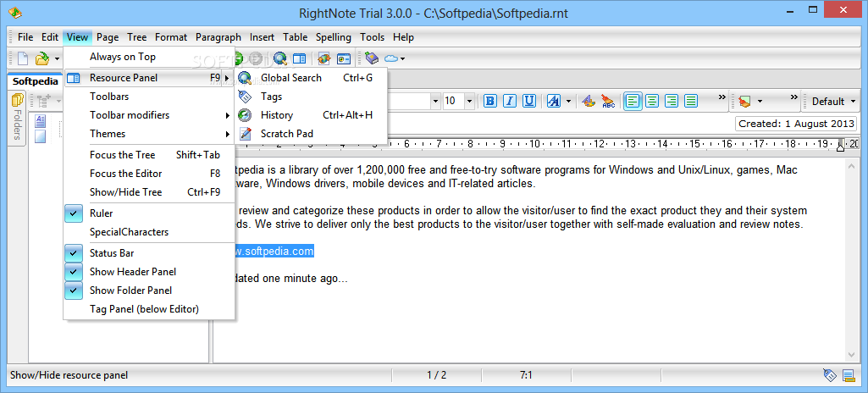Select Global Search from submenu
The height and width of the screenshot is (393, 868).
coord(311,77)
